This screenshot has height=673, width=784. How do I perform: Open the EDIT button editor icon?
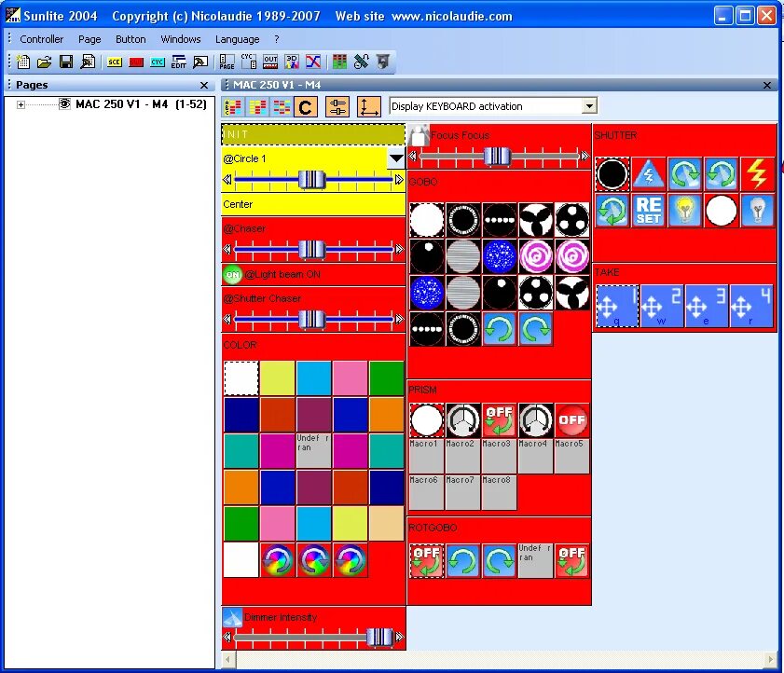[x=178, y=62]
